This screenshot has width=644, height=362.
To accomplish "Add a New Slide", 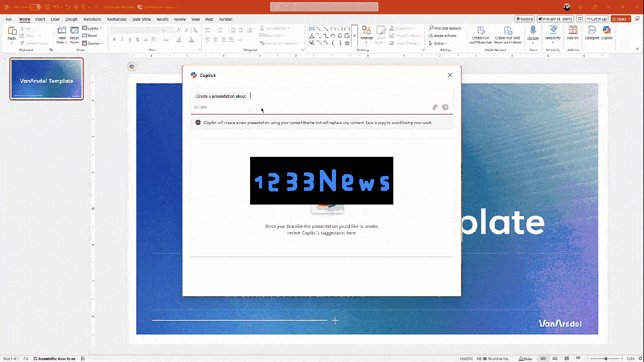I will [x=61, y=35].
